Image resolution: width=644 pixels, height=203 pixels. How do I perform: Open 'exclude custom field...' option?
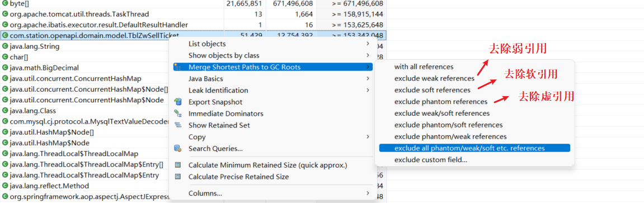coord(430,160)
